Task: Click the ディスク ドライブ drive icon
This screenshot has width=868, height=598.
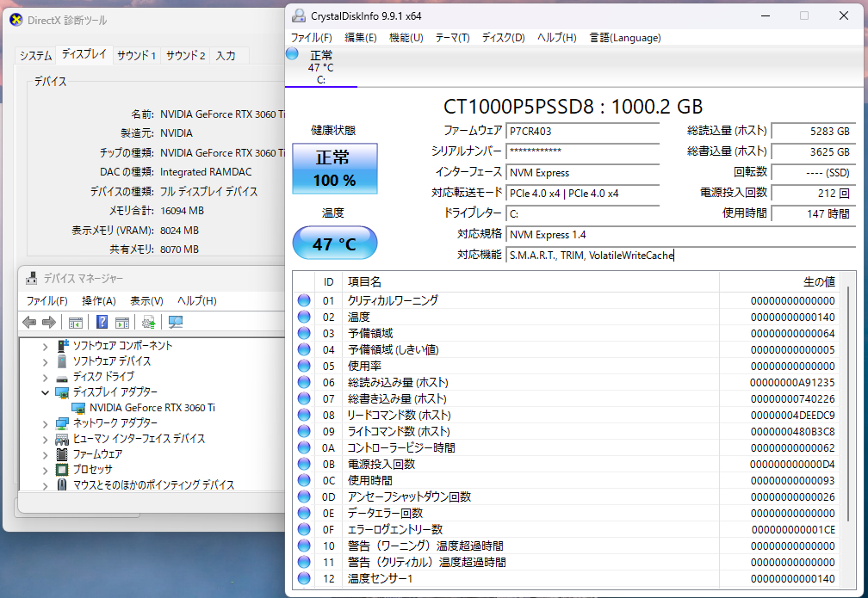Action: coord(63,377)
